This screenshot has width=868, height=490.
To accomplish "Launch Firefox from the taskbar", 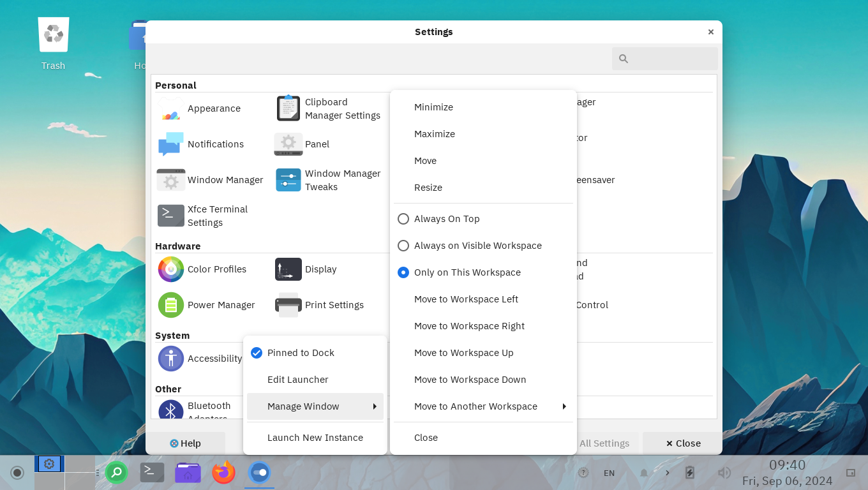I will 223,473.
